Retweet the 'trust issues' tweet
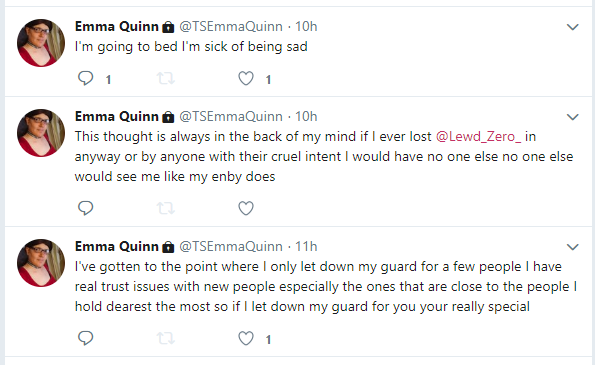The image size is (595, 365). click(165, 338)
